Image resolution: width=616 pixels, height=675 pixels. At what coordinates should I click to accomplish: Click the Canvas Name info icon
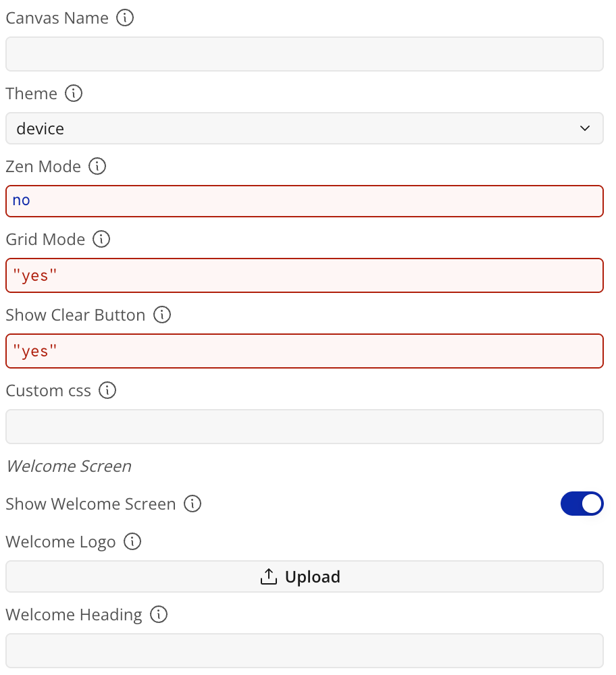point(125,18)
